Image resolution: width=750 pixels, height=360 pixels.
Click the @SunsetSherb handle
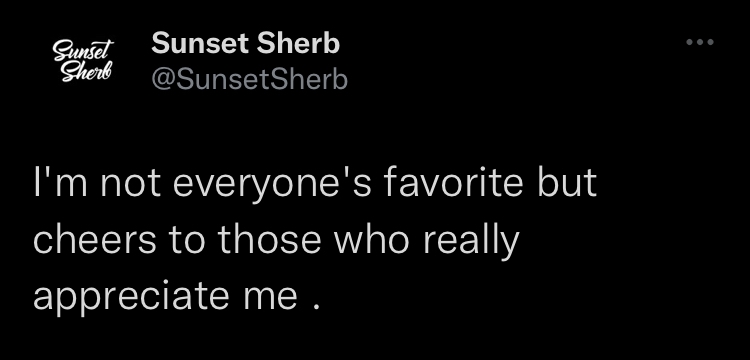tap(249, 79)
